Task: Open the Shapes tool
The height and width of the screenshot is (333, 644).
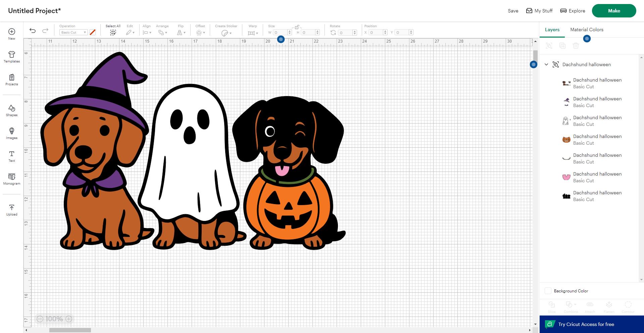Action: pos(12,108)
